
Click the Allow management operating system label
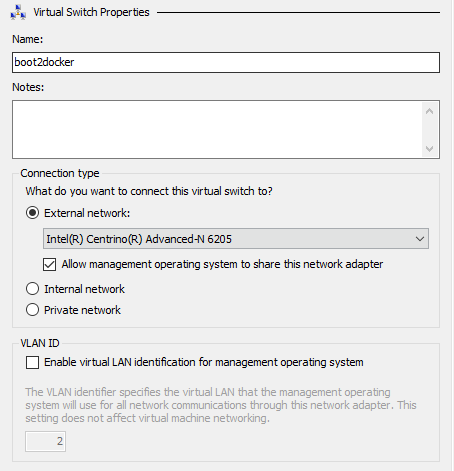tap(222, 264)
